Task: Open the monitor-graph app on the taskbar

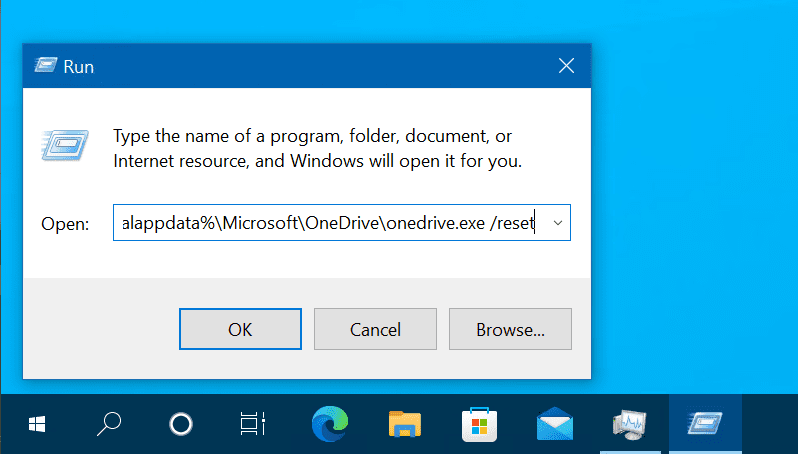Action: point(630,424)
